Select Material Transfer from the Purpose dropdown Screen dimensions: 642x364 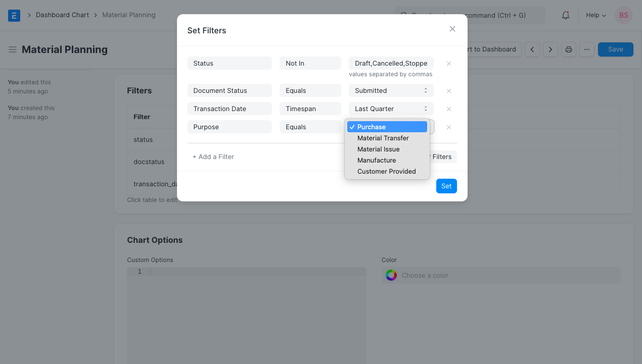click(x=383, y=138)
